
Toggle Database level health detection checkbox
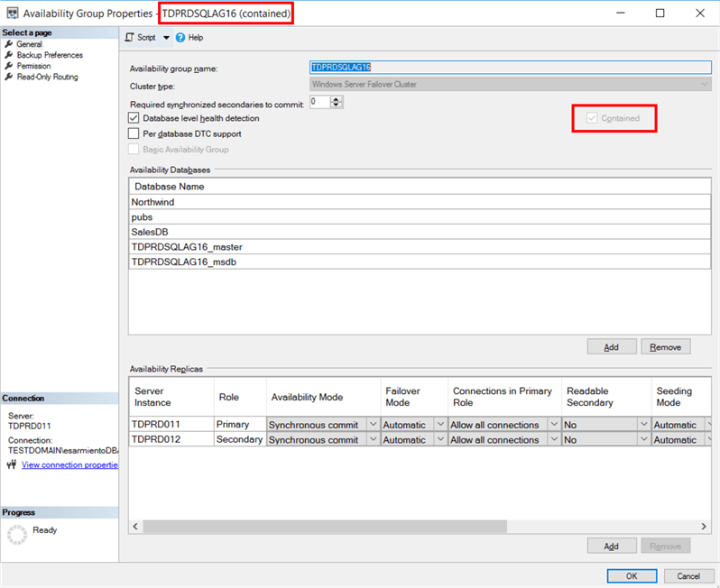(x=134, y=118)
